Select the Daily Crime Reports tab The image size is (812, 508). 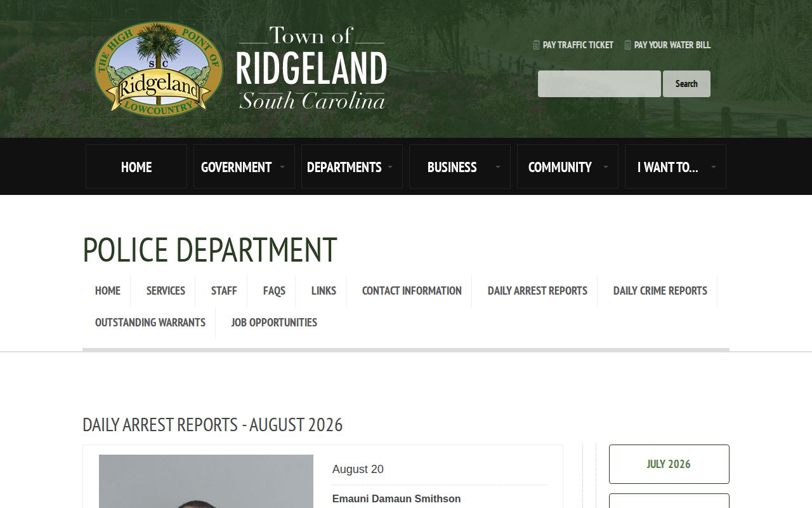(x=660, y=291)
